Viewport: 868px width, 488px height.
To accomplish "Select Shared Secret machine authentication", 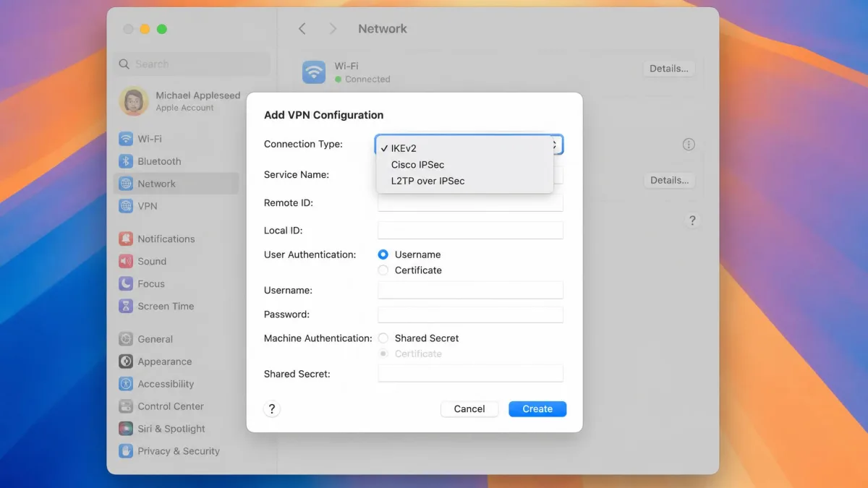I will 383,338.
